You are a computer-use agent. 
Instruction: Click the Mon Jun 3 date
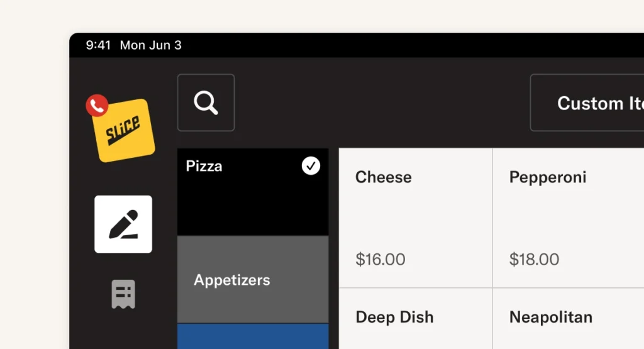(x=150, y=45)
